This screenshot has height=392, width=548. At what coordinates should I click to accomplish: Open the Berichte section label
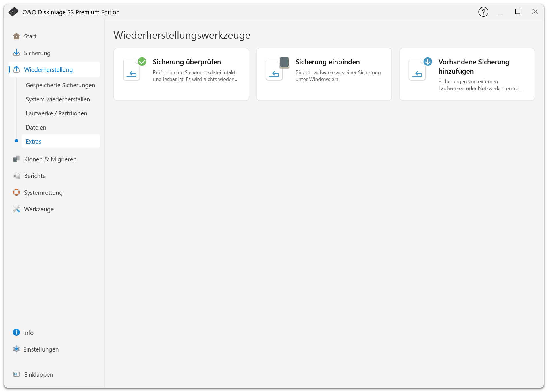click(35, 176)
